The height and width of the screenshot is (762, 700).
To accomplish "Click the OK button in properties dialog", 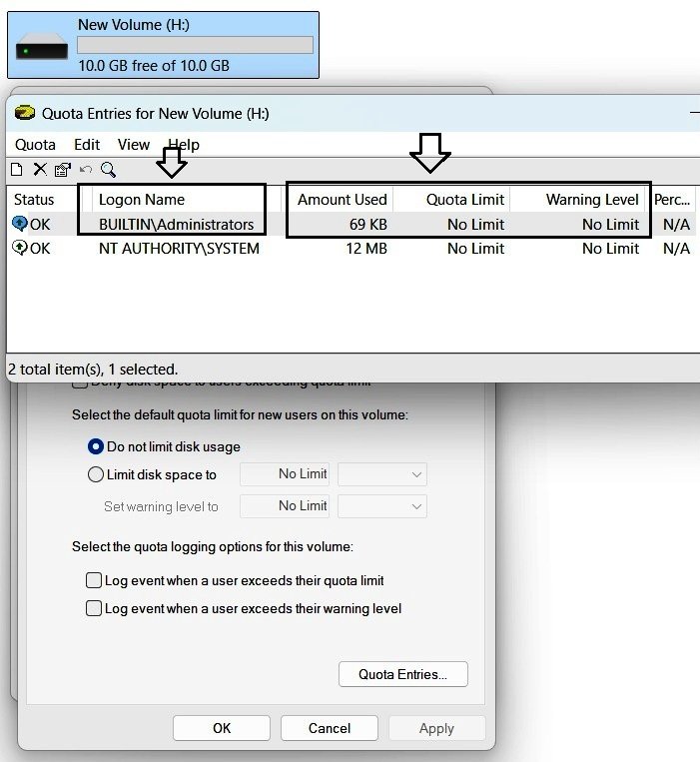I will pos(222,728).
